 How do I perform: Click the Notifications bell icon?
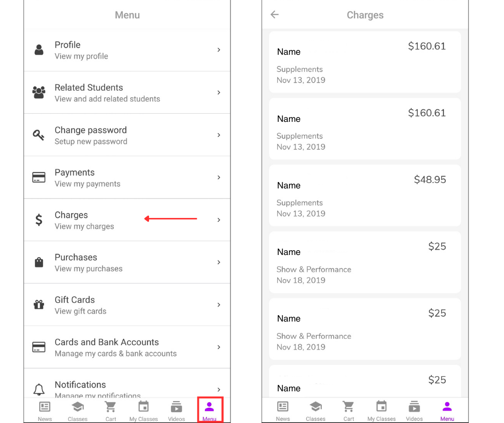pos(39,389)
